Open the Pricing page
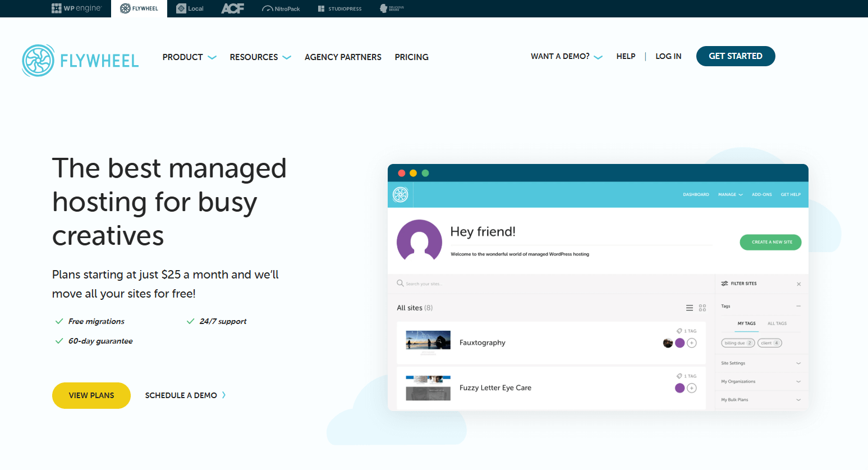 tap(411, 57)
